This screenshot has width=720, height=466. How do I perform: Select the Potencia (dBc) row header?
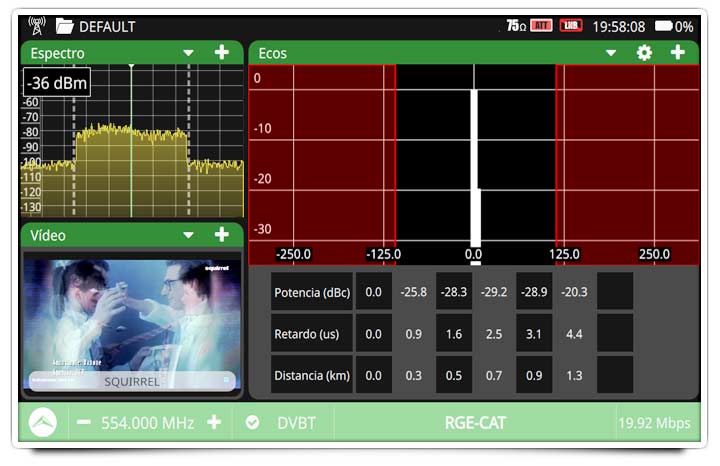[312, 292]
